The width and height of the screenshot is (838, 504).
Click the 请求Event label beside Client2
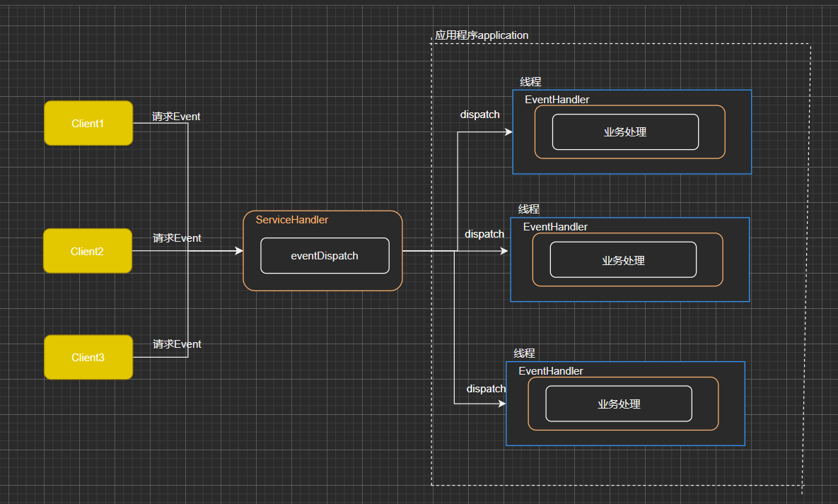pyautogui.click(x=177, y=238)
